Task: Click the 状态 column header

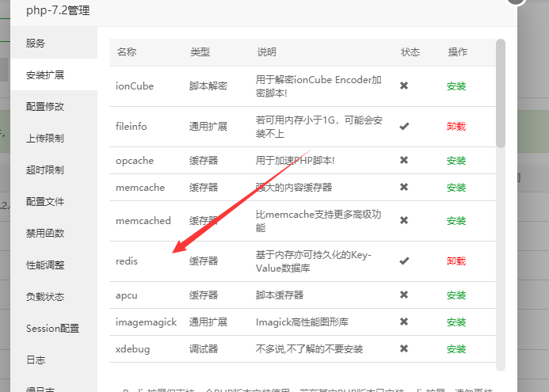Action: point(410,52)
